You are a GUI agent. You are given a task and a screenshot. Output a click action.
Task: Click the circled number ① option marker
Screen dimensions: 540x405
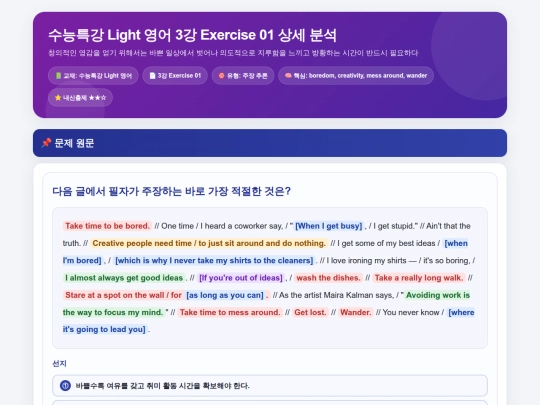[x=65, y=385]
